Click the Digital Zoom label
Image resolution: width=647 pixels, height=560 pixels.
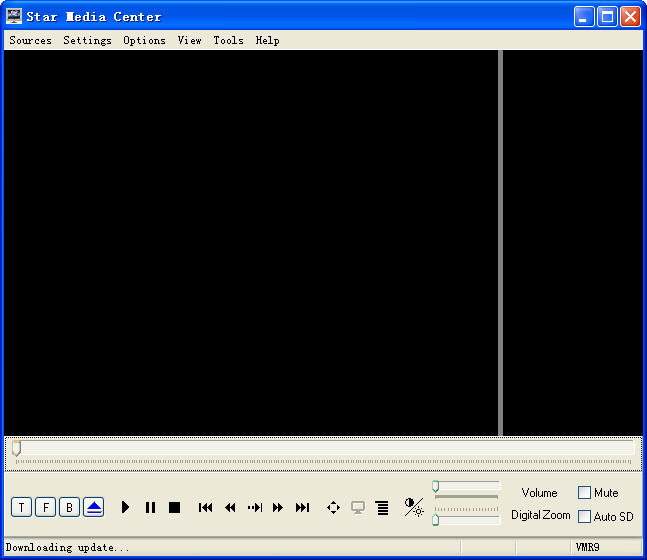(541, 515)
